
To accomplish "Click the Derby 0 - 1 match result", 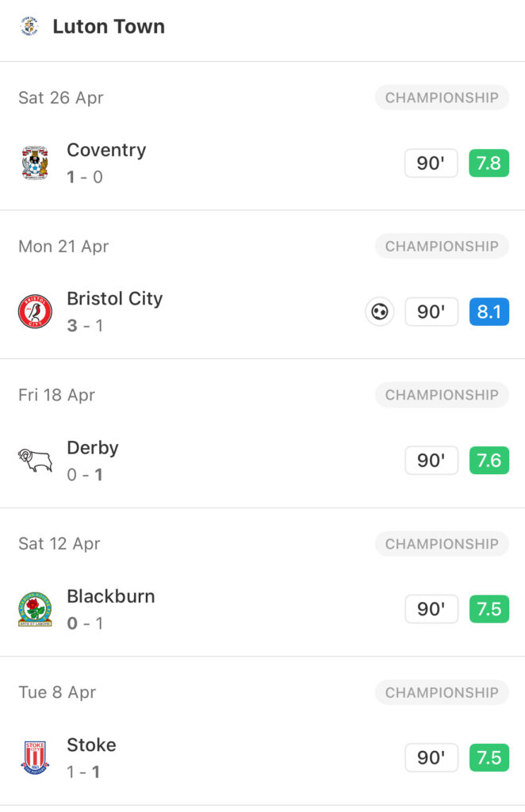I will tap(85, 474).
